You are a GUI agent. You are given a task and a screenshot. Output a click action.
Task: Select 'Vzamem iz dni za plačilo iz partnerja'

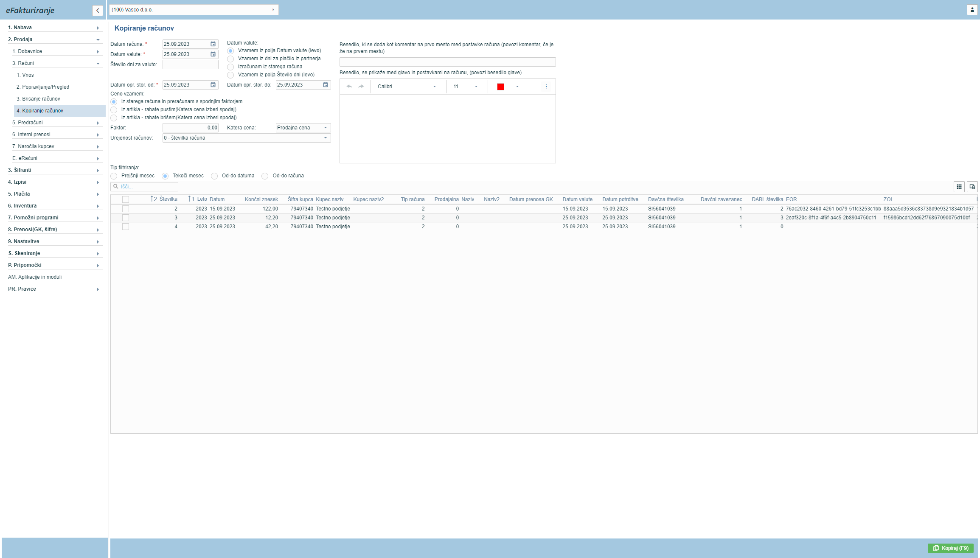pos(230,59)
